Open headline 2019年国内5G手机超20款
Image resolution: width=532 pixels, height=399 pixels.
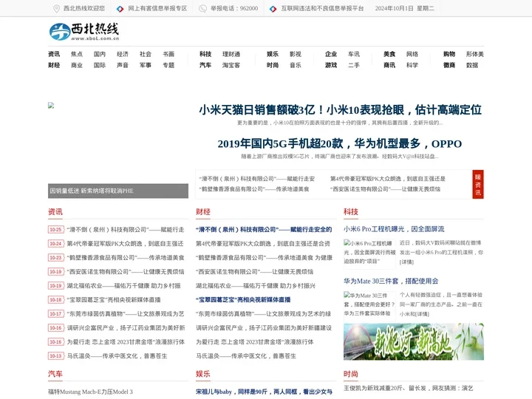pos(340,144)
